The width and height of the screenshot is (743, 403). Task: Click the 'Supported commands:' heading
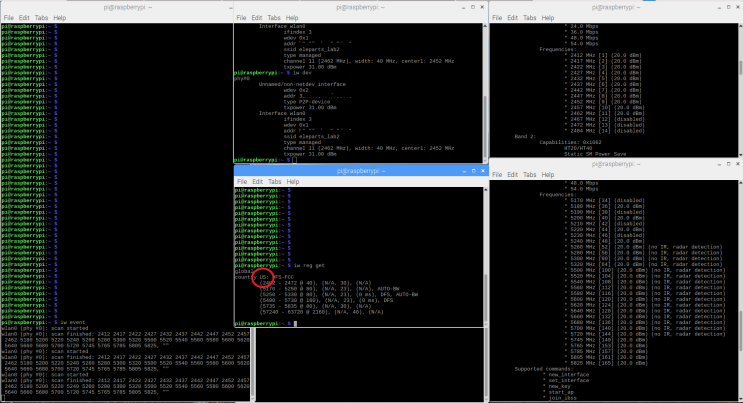point(544,369)
